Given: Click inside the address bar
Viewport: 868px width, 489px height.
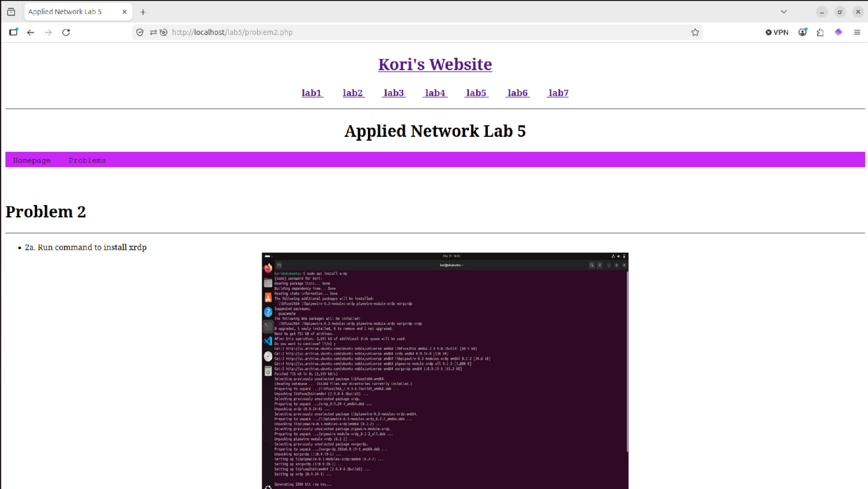Looking at the screenshot, I should pyautogui.click(x=376, y=32).
